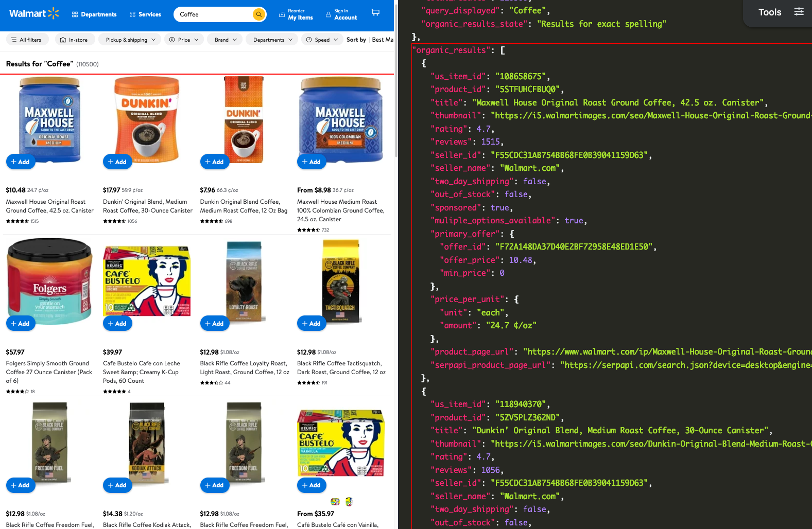Add Dunkin' Original Blend 30-Ounce Canister
Viewport: 812px width, 529px height.
[117, 162]
